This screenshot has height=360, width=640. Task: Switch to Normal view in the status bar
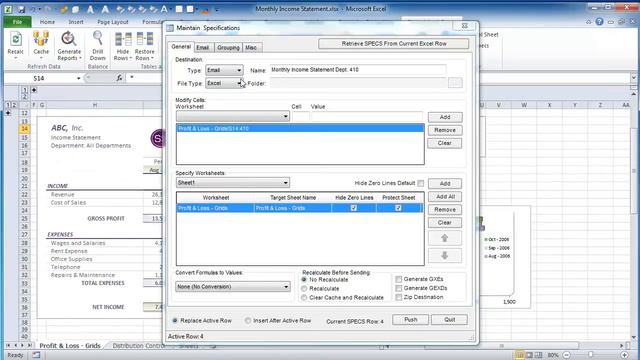[519, 355]
